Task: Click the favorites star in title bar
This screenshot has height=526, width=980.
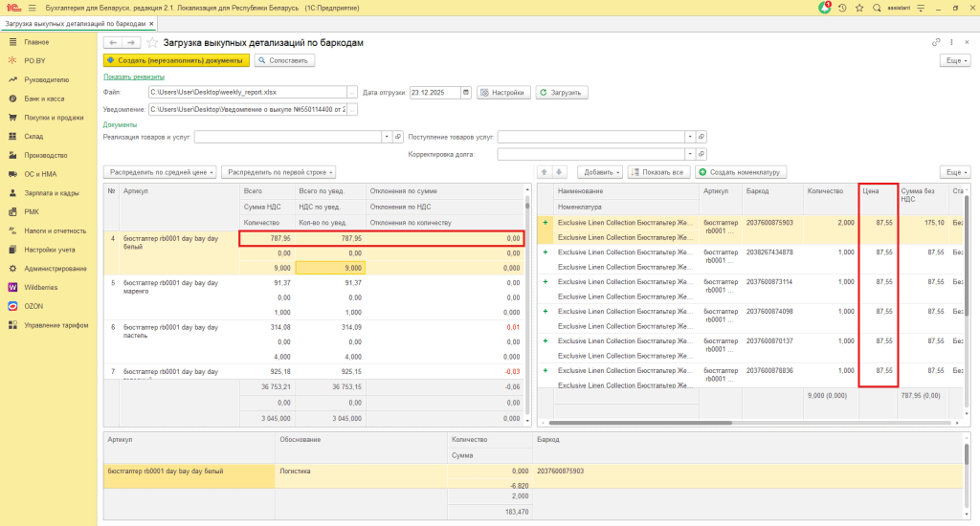Action: (x=860, y=8)
